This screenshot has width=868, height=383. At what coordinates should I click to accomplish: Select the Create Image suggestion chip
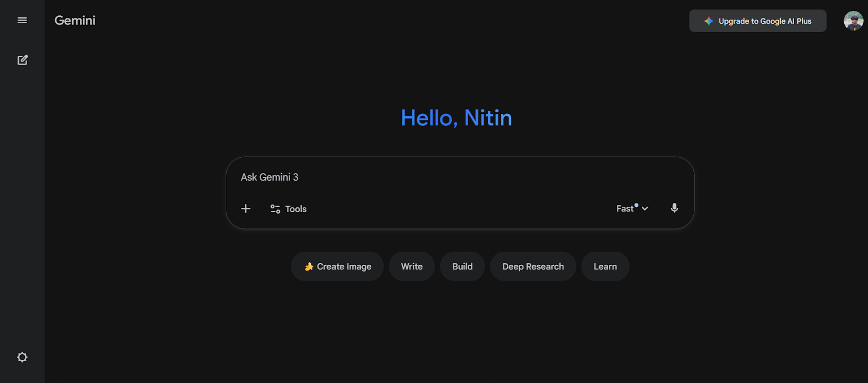pos(337,266)
